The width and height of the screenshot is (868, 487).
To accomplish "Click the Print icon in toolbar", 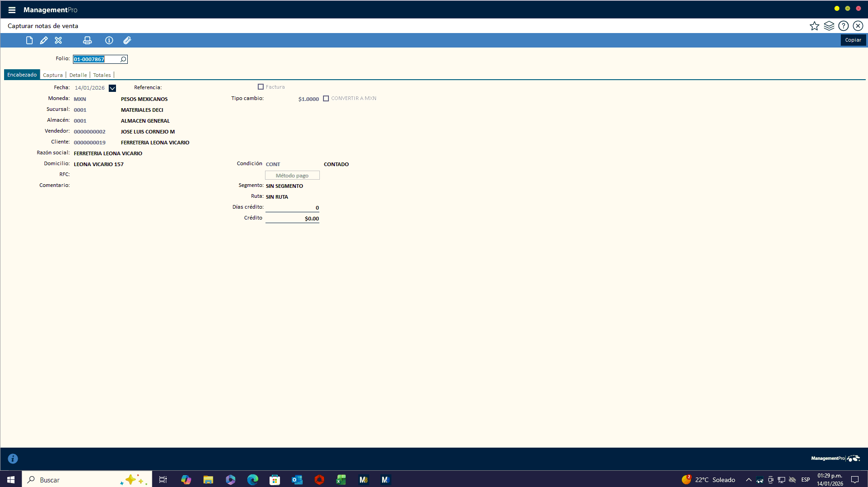I will pyautogui.click(x=87, y=40).
